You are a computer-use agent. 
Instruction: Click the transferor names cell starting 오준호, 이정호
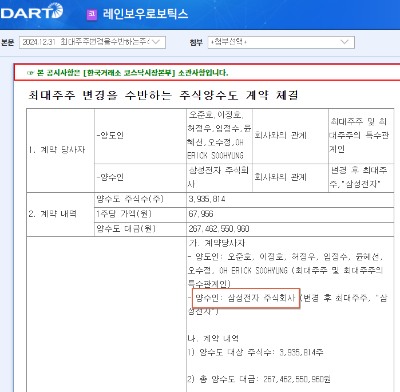(219, 136)
